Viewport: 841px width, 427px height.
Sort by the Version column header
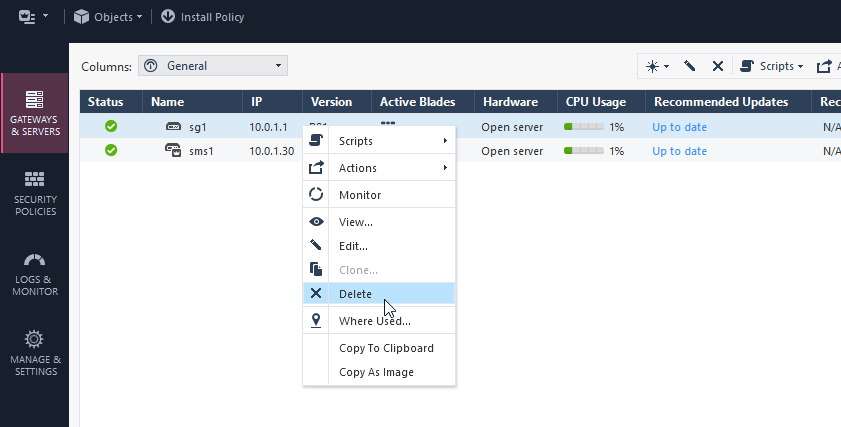point(337,102)
